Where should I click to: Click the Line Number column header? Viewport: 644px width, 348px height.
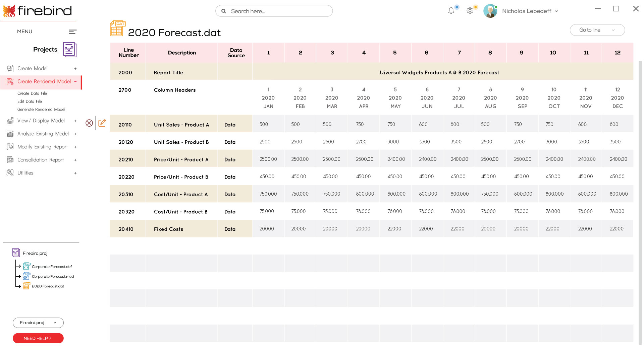pyautogui.click(x=128, y=53)
